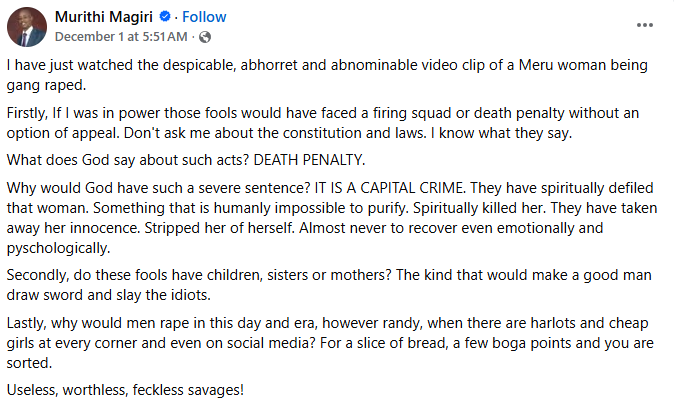Click the globe public audience icon

(x=205, y=37)
